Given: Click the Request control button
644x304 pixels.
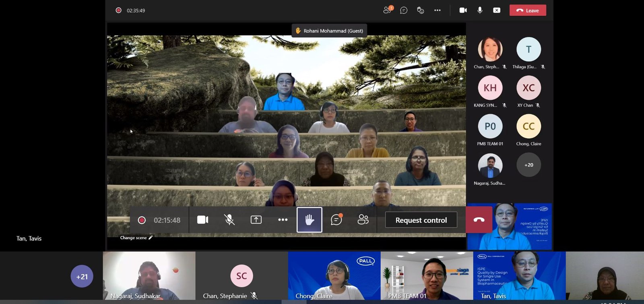Looking at the screenshot, I should 421,220.
